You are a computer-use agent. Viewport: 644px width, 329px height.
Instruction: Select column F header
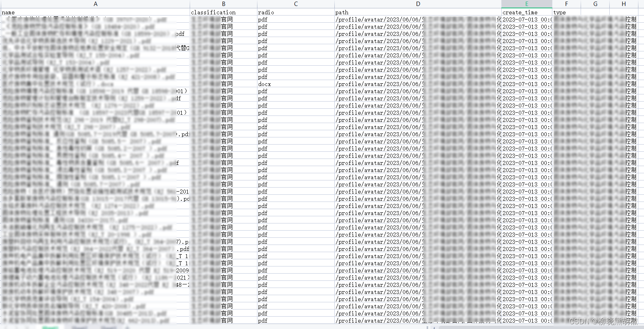tap(566, 4)
